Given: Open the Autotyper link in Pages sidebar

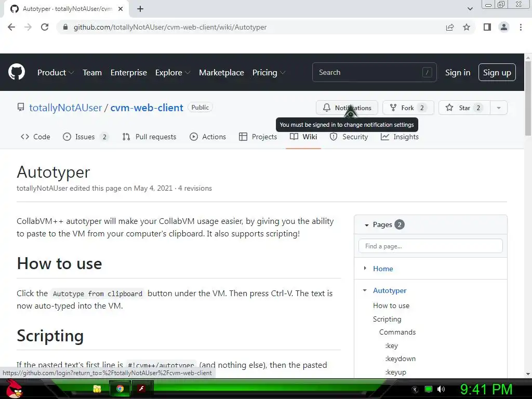Looking at the screenshot, I should click(x=390, y=290).
